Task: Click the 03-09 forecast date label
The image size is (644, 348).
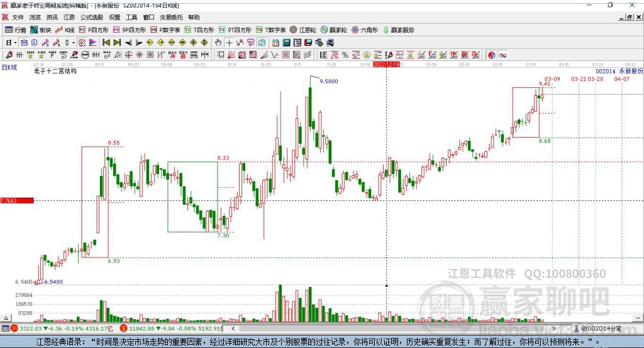Action: [552, 79]
